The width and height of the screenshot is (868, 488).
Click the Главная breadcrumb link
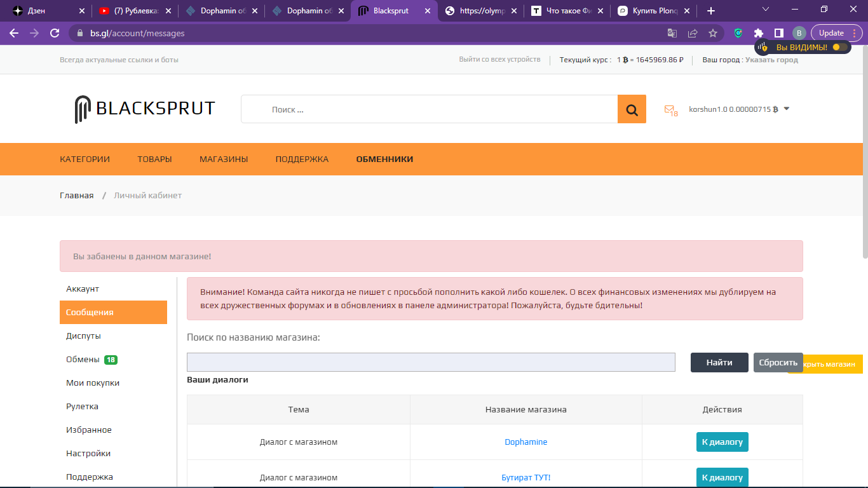[77, 196]
